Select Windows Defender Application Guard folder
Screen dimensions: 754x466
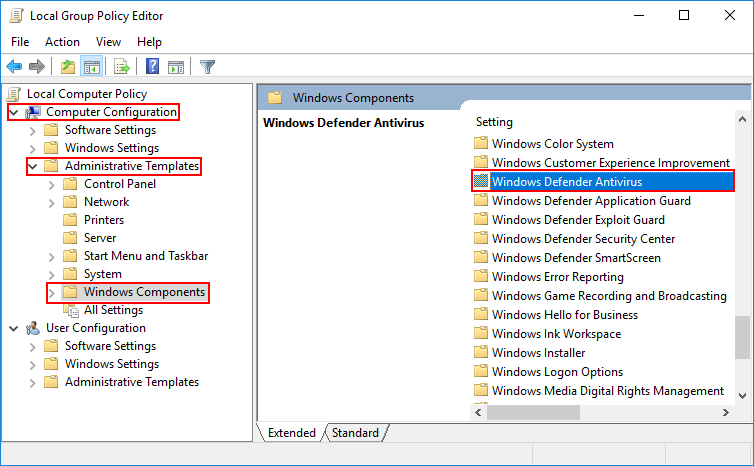591,201
